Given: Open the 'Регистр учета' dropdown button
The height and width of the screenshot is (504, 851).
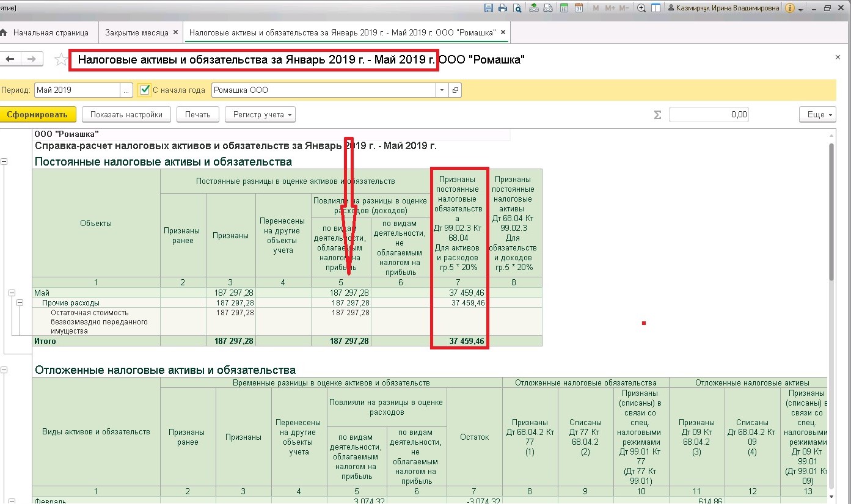Looking at the screenshot, I should [x=260, y=114].
